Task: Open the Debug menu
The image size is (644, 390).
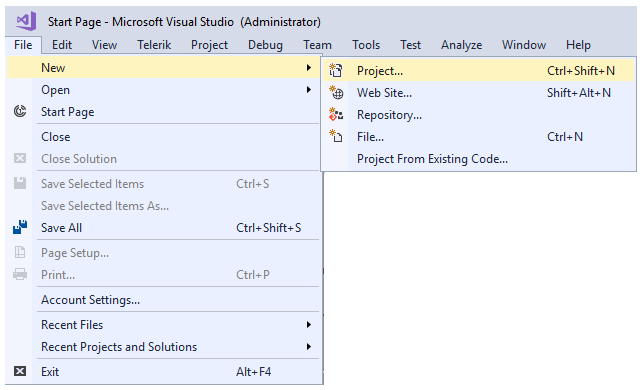Action: 265,45
